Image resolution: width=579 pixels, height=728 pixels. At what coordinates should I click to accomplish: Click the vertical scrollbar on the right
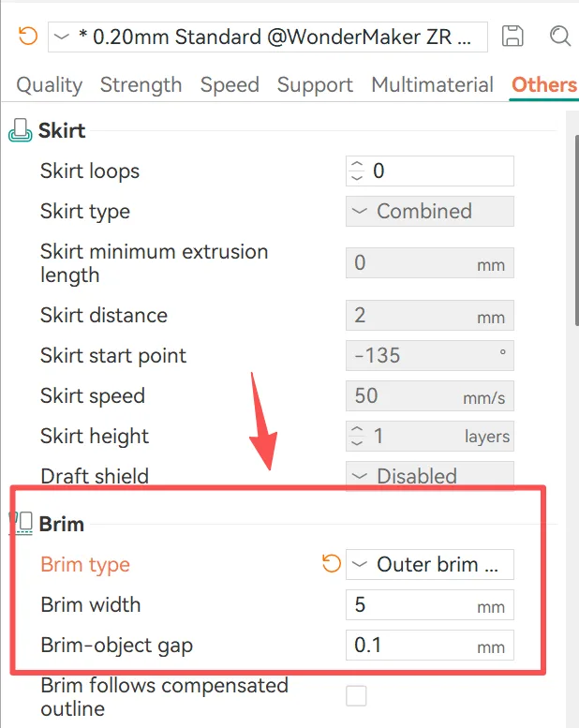[576, 230]
